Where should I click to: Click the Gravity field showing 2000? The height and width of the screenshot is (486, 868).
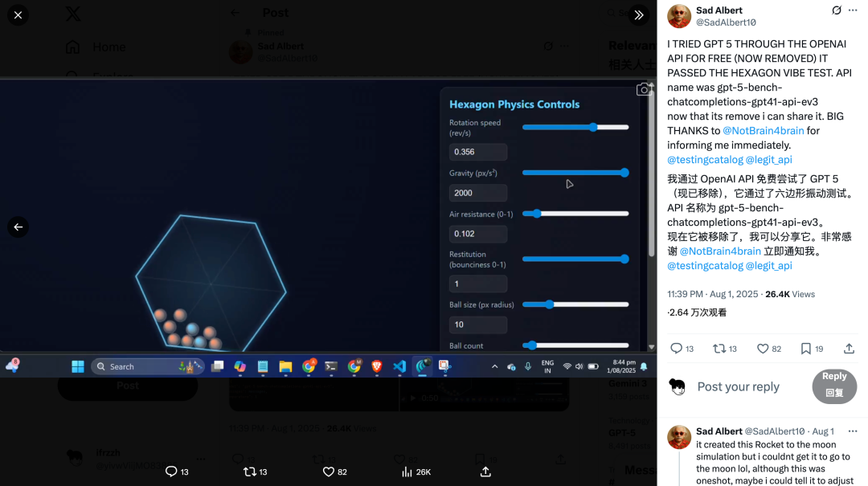(477, 193)
